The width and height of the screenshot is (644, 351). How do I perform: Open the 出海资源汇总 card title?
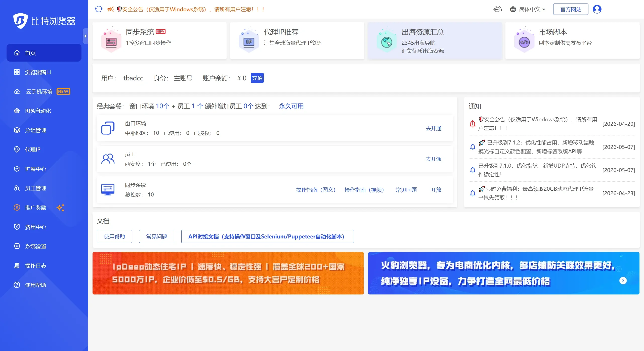point(423,32)
